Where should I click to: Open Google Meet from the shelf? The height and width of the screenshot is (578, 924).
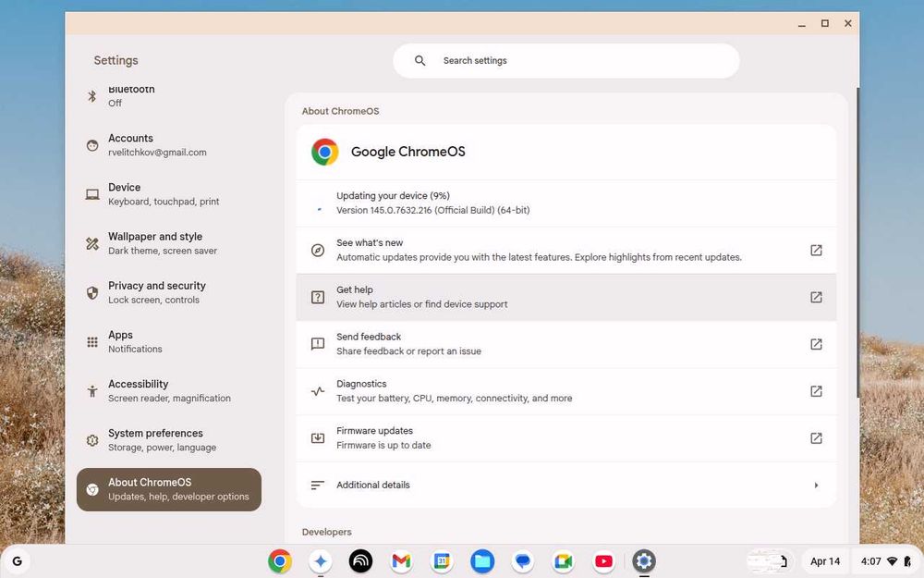tap(564, 561)
